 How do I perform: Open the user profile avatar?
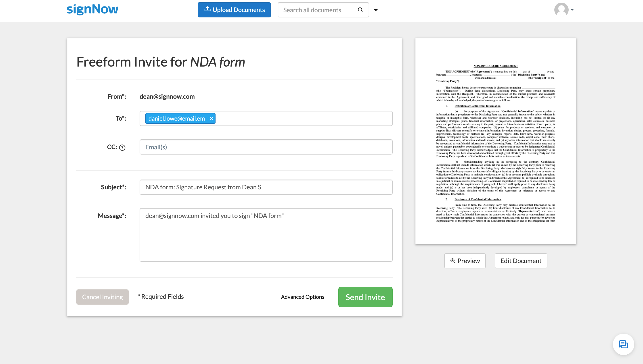click(561, 10)
